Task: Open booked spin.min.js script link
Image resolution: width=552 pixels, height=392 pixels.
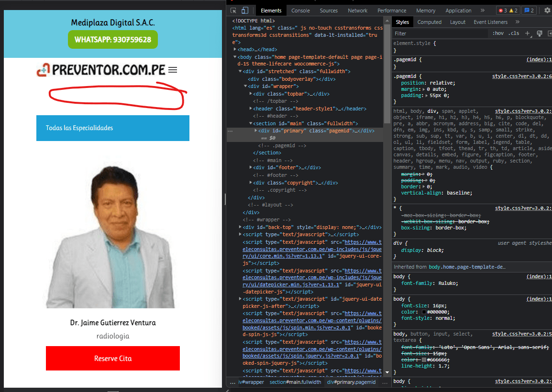Action: [x=312, y=321]
